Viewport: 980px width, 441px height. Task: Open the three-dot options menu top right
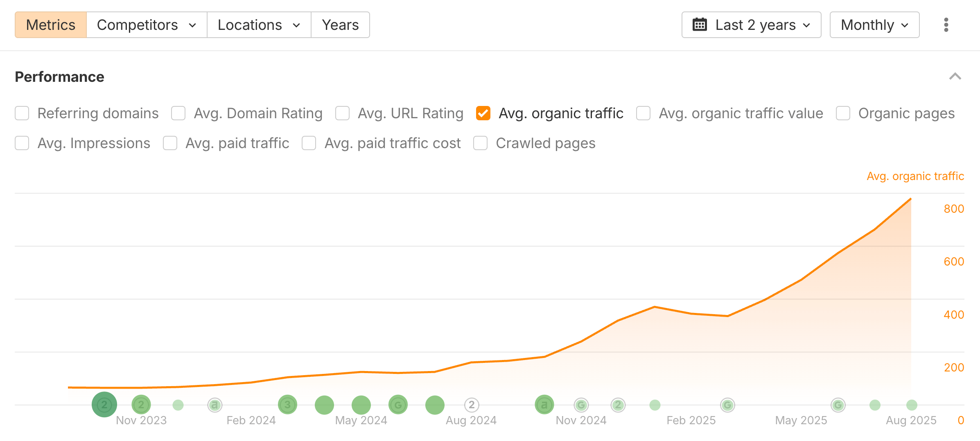[946, 25]
